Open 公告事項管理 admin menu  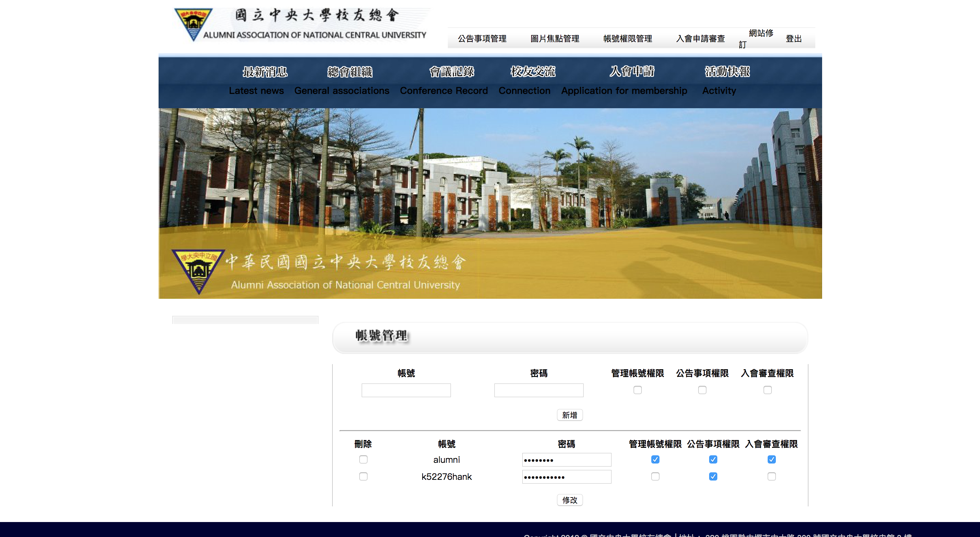[482, 38]
